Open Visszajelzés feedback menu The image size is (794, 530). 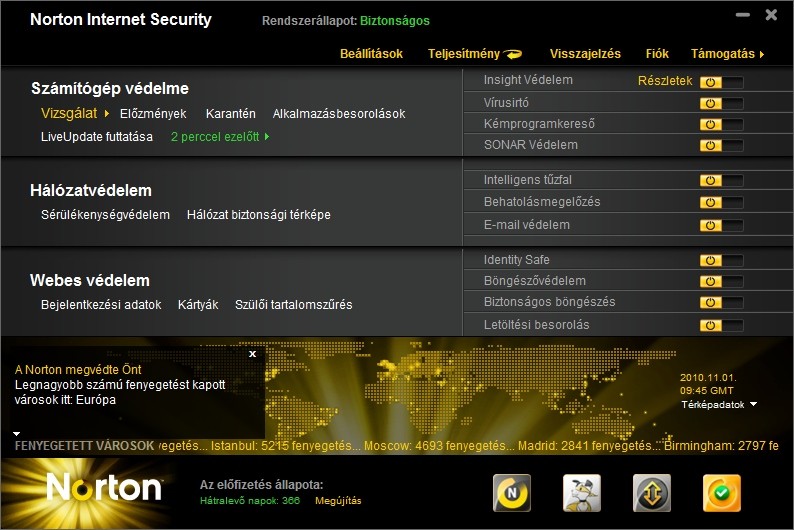pyautogui.click(x=585, y=54)
